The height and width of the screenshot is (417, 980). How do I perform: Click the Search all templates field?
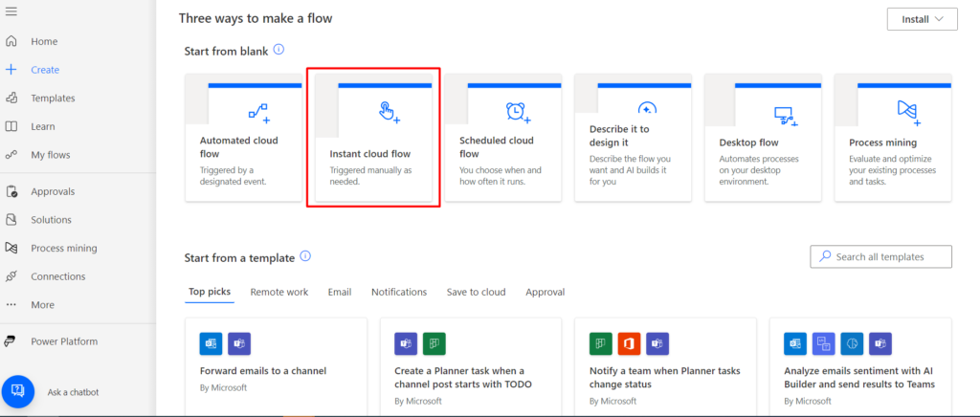click(x=880, y=256)
